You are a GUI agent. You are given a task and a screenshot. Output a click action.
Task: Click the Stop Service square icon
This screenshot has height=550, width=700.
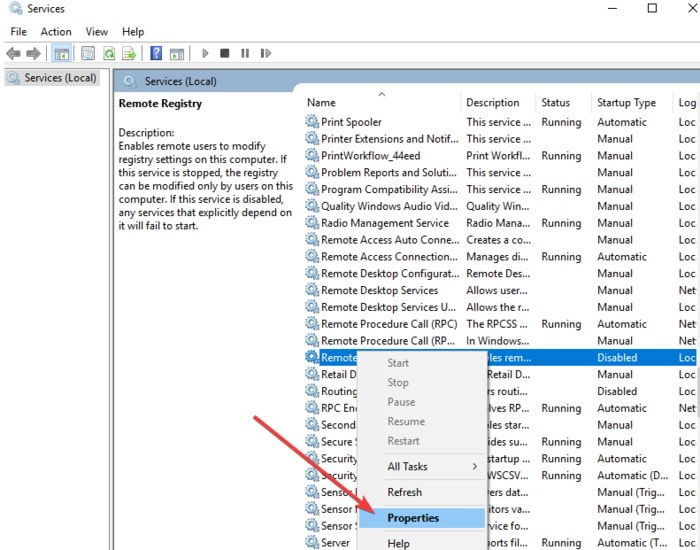click(x=225, y=54)
